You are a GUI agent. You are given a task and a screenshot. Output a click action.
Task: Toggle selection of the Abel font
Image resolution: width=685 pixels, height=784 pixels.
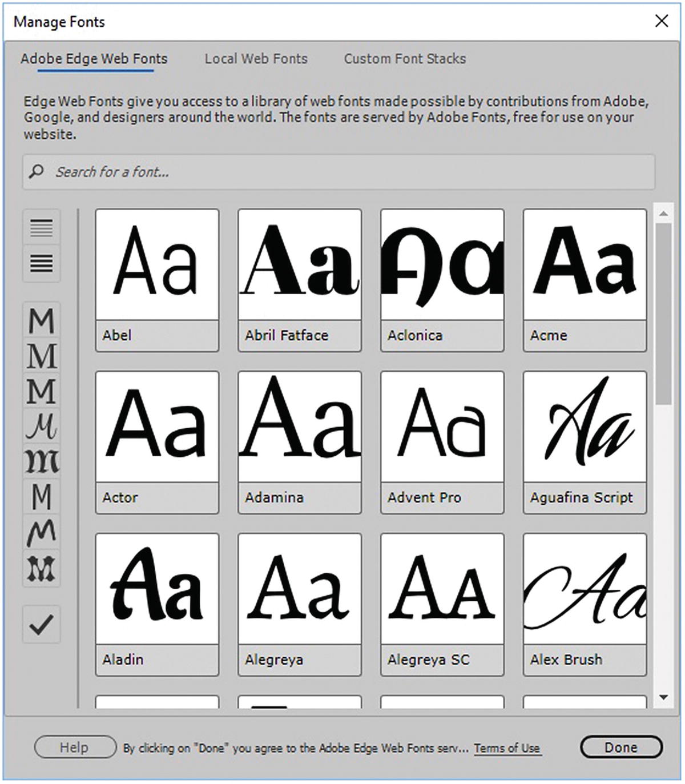click(157, 279)
